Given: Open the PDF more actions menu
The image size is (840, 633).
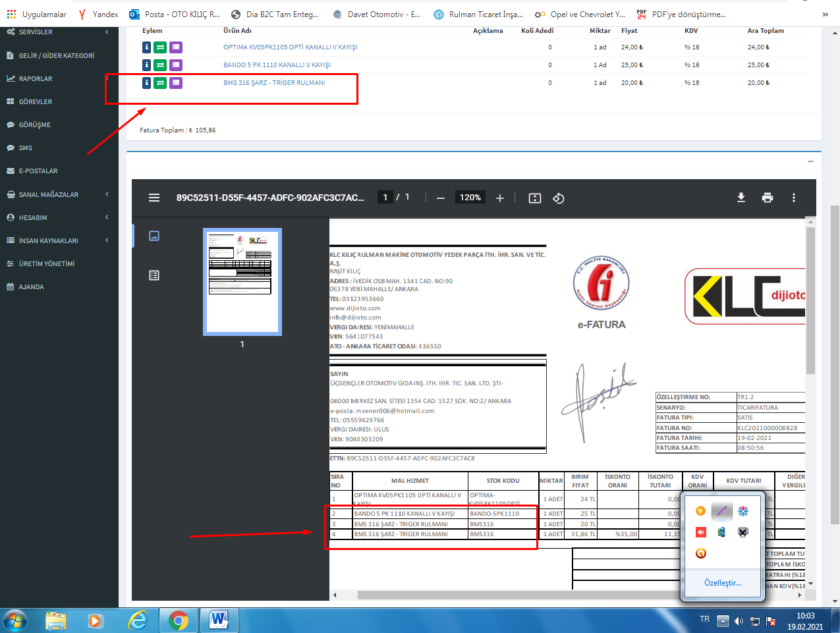Looking at the screenshot, I should 794,198.
